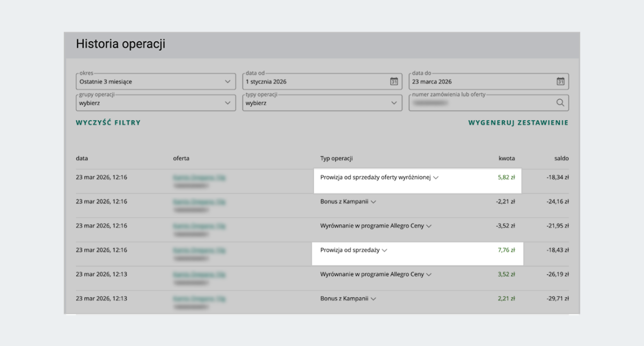Expand the 12:16 'Wyrównanie w programie Allegro Ceny' row

point(429,226)
